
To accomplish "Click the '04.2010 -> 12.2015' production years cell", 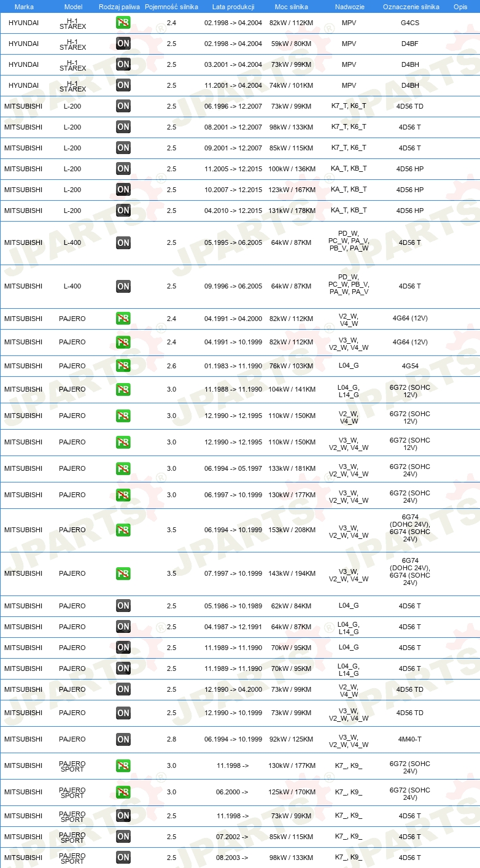I will tap(233, 211).
